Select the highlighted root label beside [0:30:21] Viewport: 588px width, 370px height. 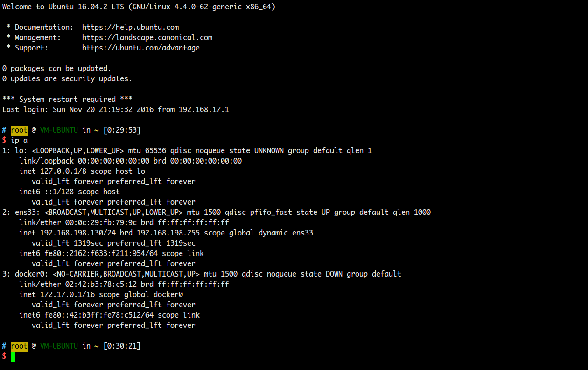point(19,346)
